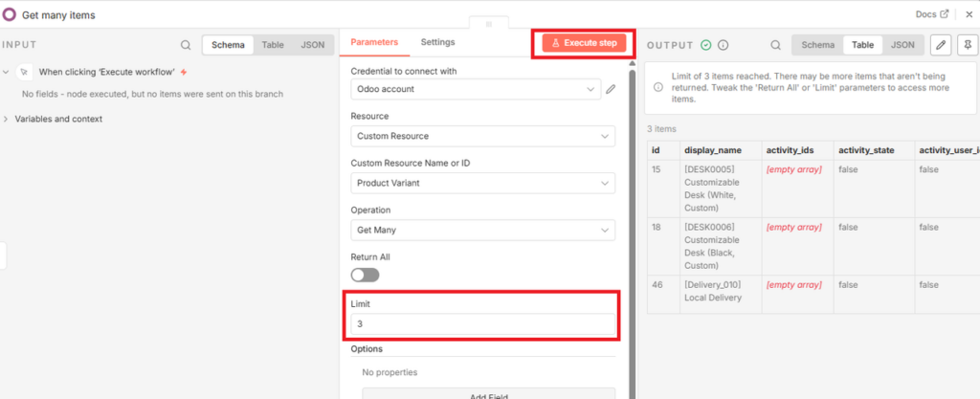Click the Options section label

[367, 349]
